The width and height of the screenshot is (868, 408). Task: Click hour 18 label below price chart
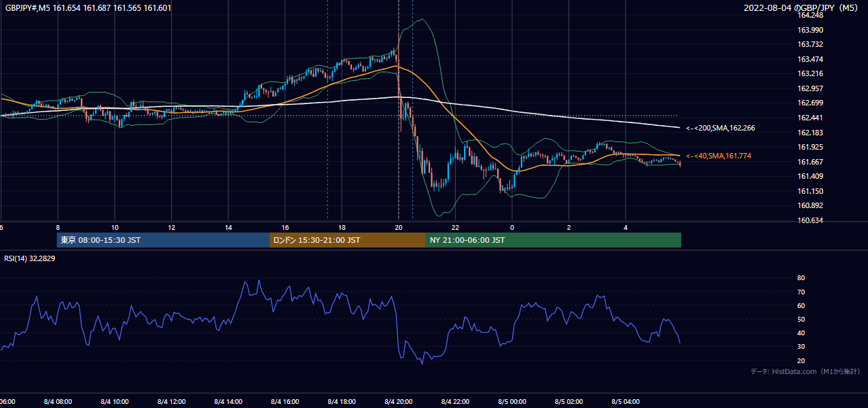(342, 228)
